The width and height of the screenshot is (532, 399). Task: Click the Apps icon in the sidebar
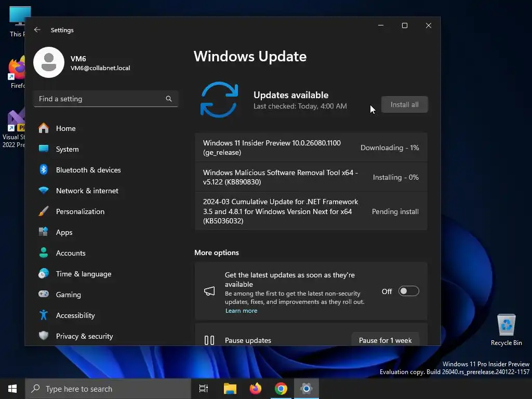[x=44, y=232]
